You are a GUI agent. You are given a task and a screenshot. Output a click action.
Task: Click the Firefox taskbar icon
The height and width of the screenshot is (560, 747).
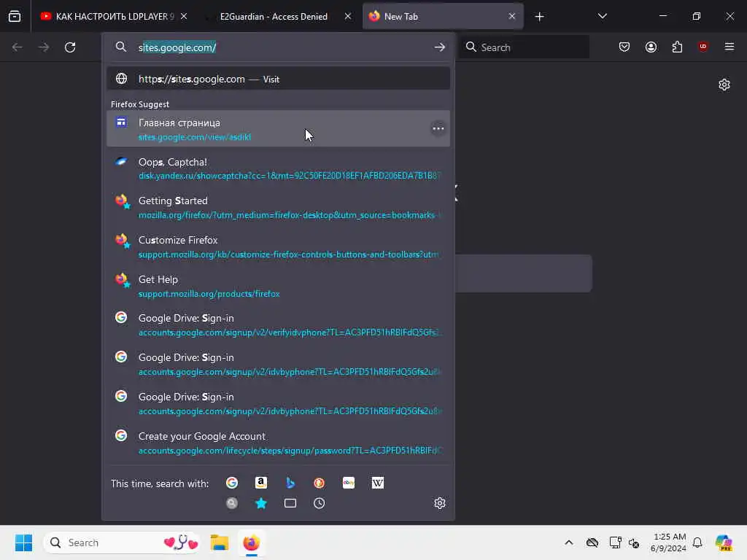251,542
